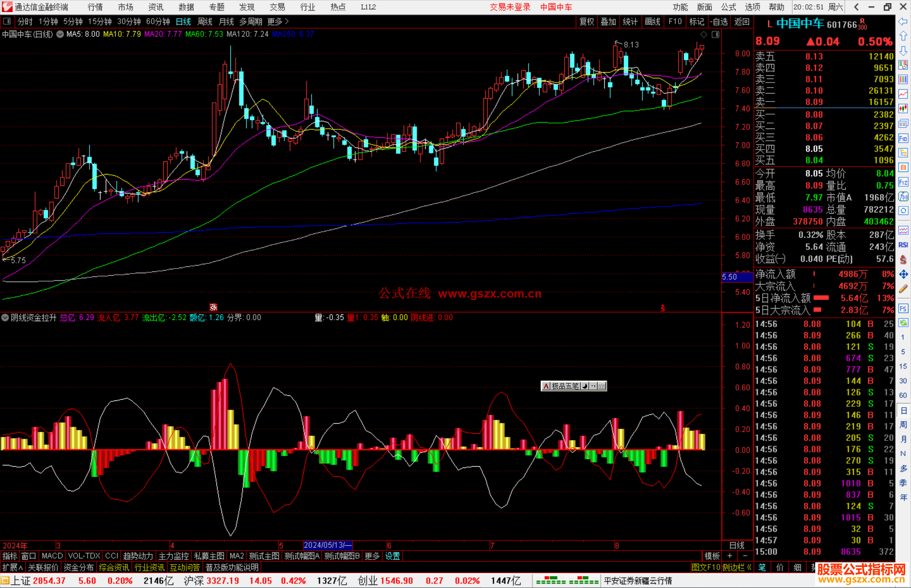Open the 资讯 menu
Image resolution: width=911 pixels, height=588 pixels.
point(156,7)
